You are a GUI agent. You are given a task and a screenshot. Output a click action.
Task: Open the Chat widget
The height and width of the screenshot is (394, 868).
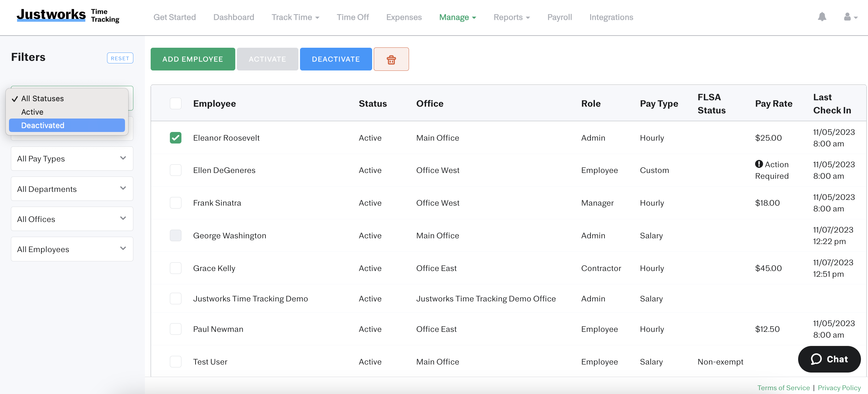tap(829, 359)
